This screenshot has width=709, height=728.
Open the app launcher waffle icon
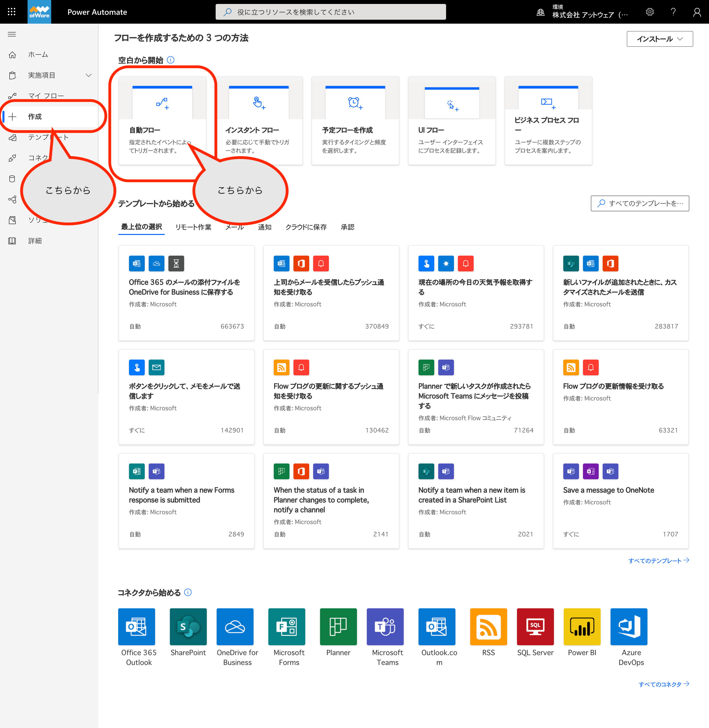point(12,12)
